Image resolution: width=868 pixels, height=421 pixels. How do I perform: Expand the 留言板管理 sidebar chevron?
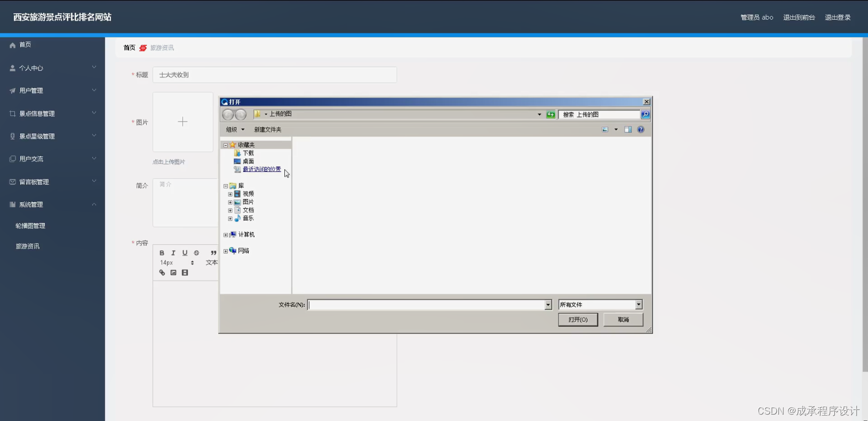(94, 181)
